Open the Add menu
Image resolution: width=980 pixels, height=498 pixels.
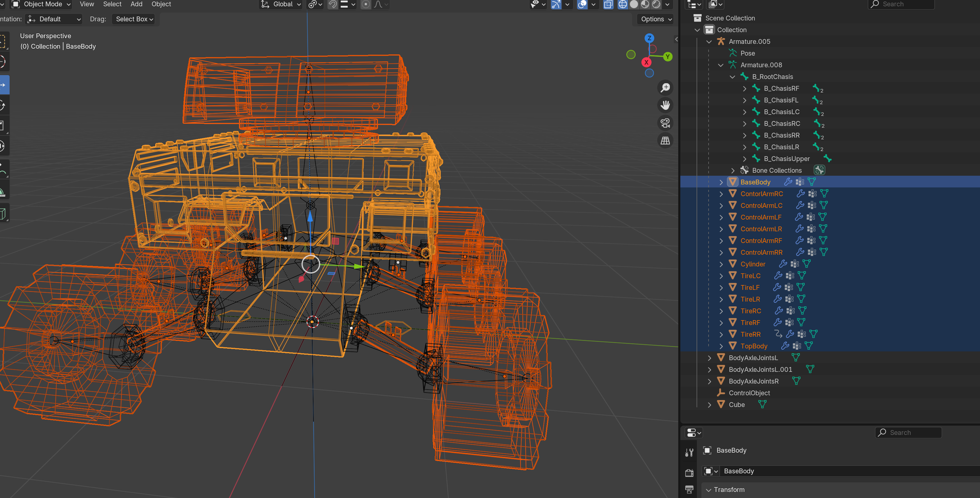click(x=136, y=4)
